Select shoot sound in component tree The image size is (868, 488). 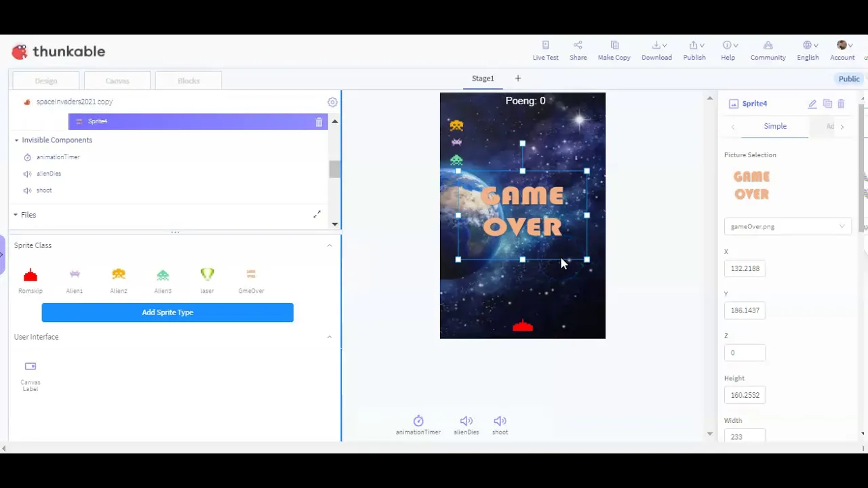point(44,190)
